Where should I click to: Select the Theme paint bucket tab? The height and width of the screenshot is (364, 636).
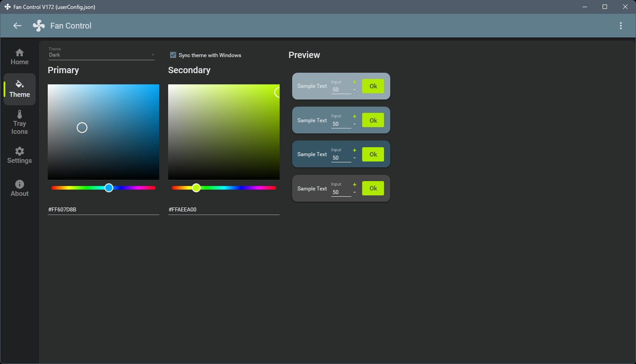(20, 89)
